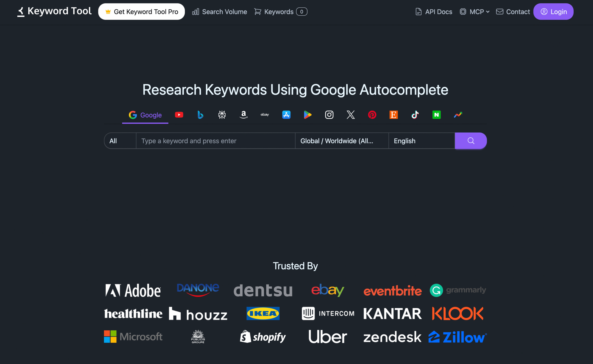Open the Amazon keyword tab
The width and height of the screenshot is (593, 364).
coord(243,115)
